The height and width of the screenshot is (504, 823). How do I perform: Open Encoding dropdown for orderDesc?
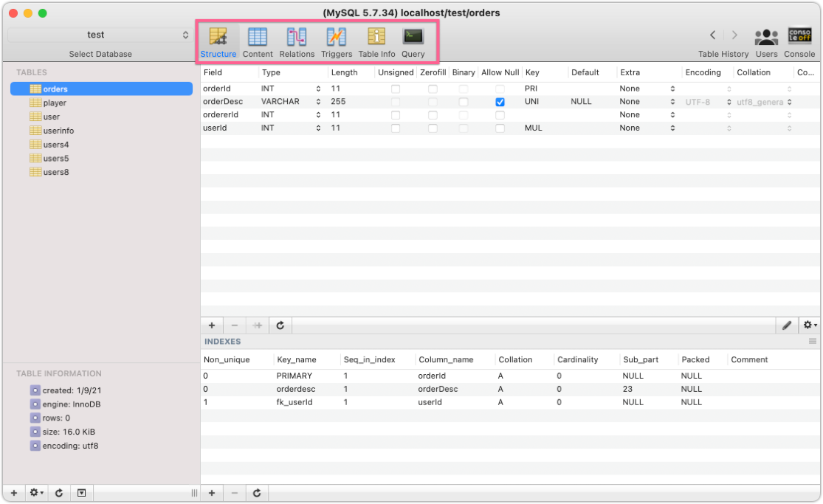pyautogui.click(x=729, y=102)
